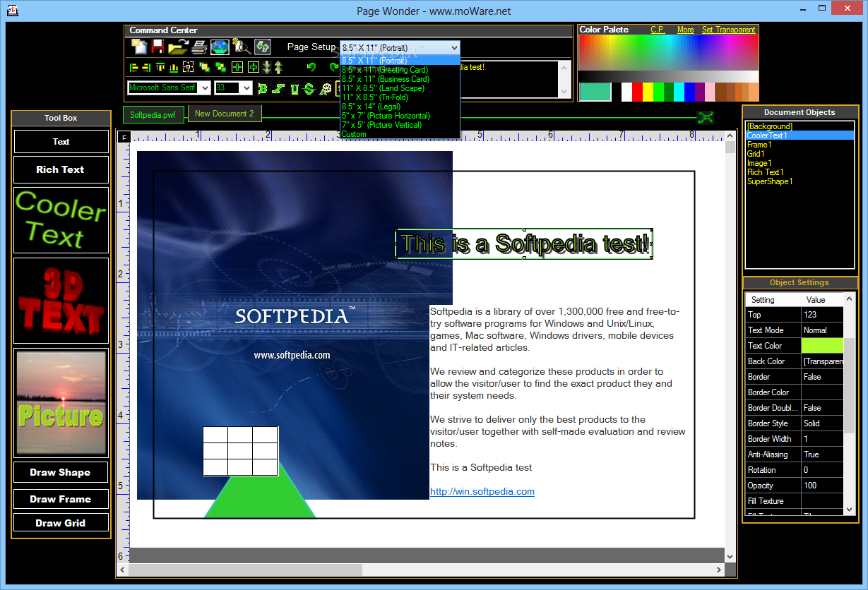Image resolution: width=868 pixels, height=590 pixels.
Task: Choose 7" x 5" (Picture Vertical) option
Action: pyautogui.click(x=400, y=125)
